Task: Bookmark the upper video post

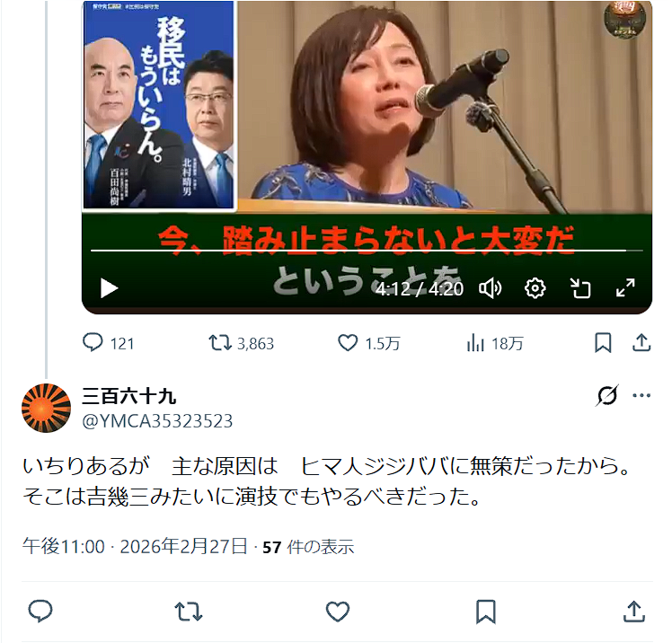Action: (603, 343)
